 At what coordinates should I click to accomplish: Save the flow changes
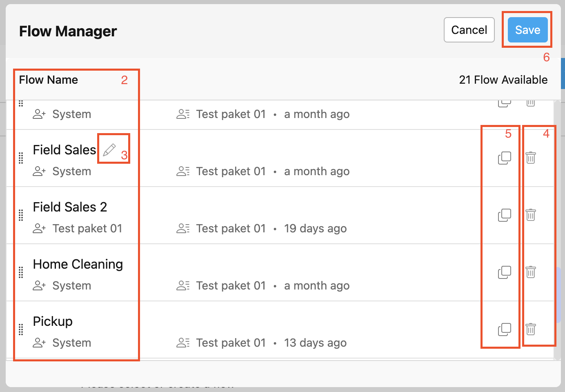tap(527, 30)
